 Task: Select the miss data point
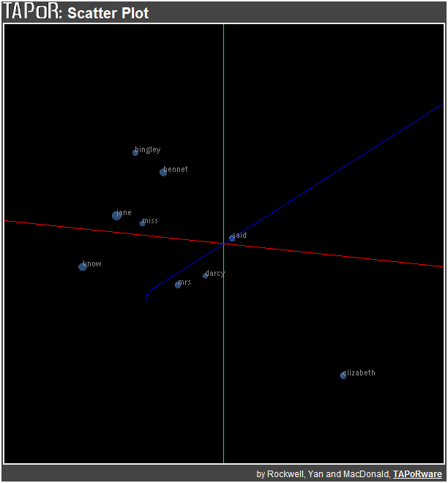(142, 223)
